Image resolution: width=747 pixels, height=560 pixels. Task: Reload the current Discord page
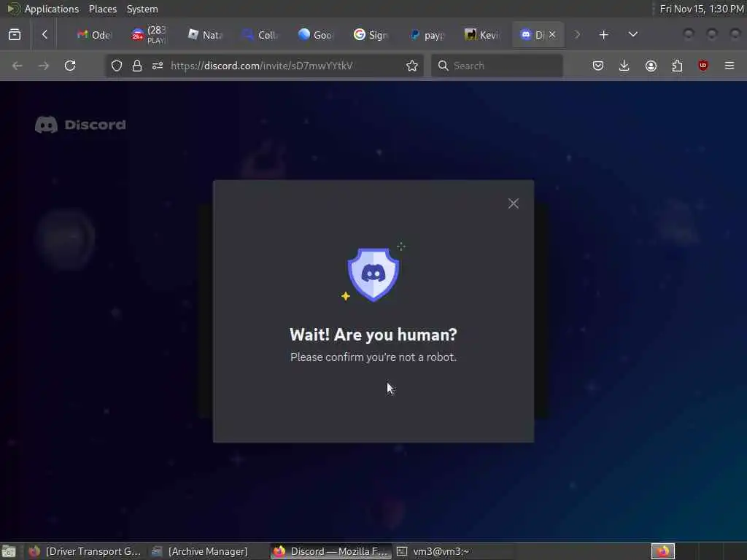tap(70, 66)
